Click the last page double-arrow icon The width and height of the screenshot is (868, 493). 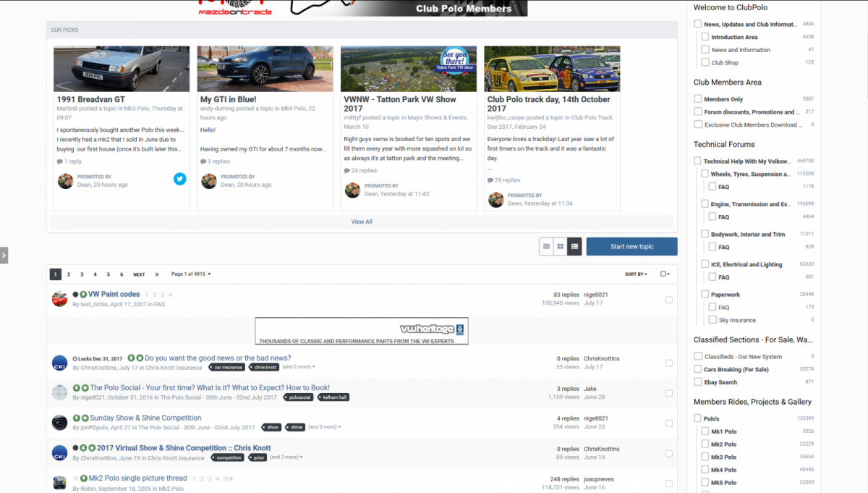click(157, 274)
